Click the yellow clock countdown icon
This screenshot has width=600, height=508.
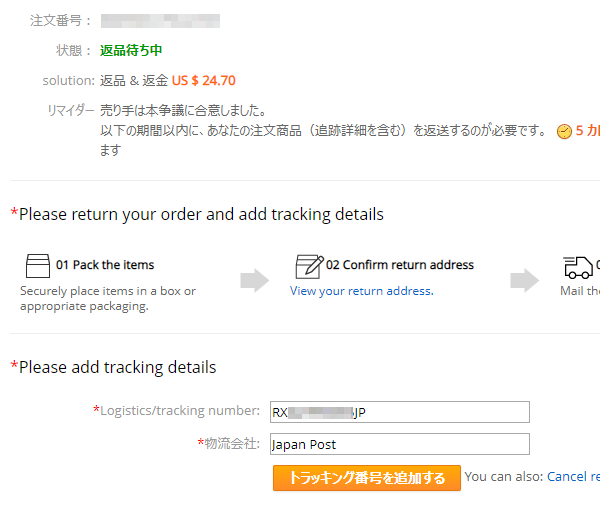(x=564, y=132)
